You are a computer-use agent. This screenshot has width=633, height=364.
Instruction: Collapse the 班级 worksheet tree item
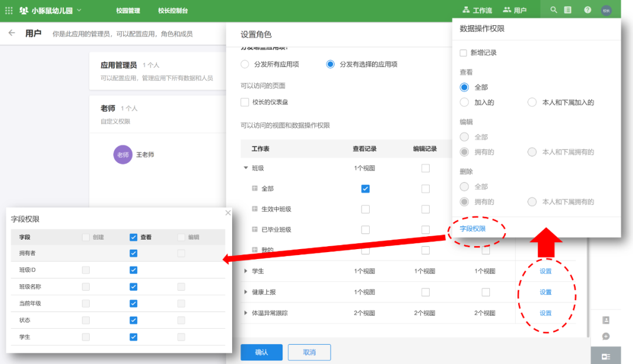[246, 168]
